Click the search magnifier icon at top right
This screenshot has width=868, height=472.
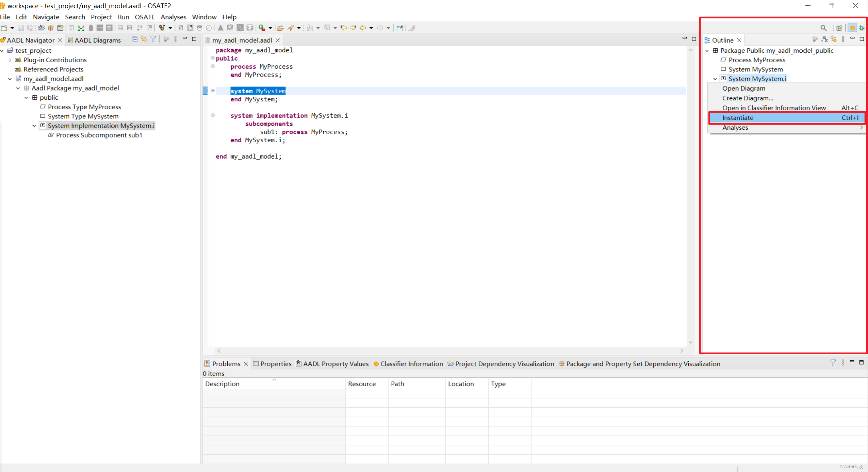(x=823, y=28)
